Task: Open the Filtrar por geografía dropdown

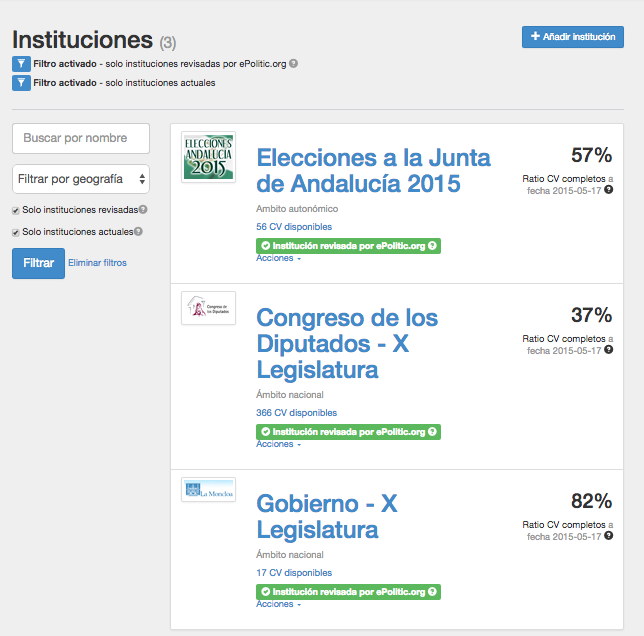Action: point(81,179)
